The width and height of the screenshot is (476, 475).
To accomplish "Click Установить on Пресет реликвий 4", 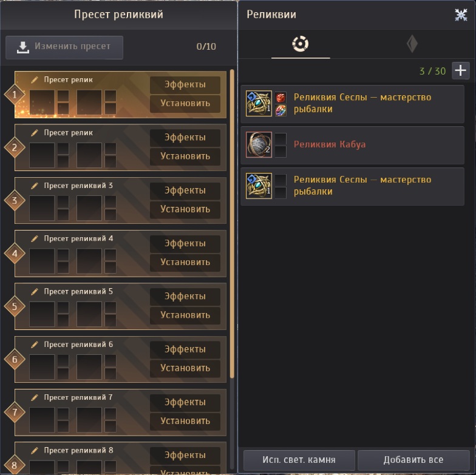I will coord(185,262).
